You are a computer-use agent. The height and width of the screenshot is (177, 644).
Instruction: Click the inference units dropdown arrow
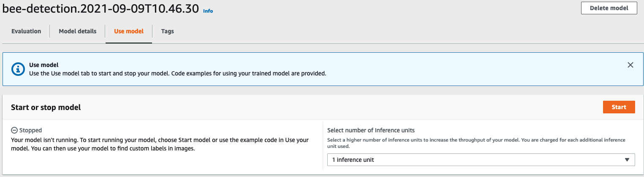[x=627, y=160]
